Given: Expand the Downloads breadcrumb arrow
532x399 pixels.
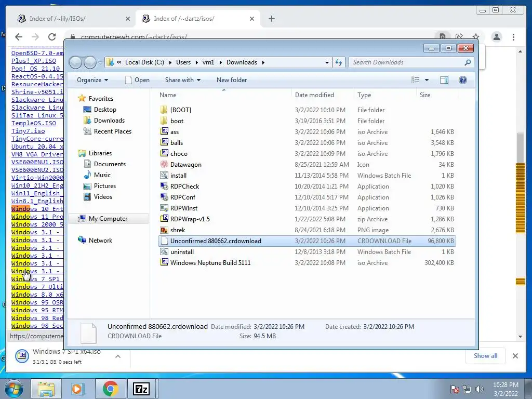Looking at the screenshot, I should pos(263,62).
